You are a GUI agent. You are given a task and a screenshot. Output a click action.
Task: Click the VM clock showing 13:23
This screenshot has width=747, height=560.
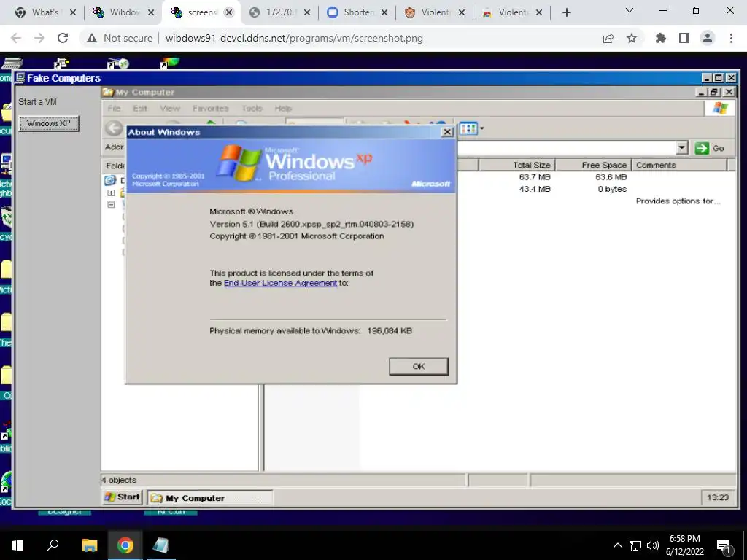[x=718, y=497]
